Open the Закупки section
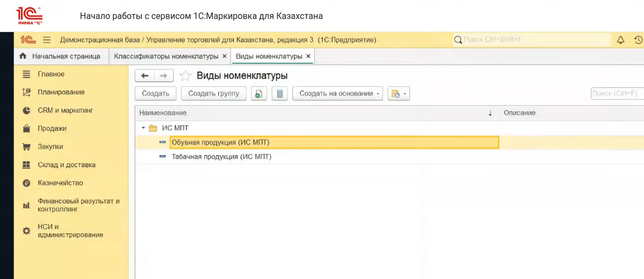 (51, 147)
